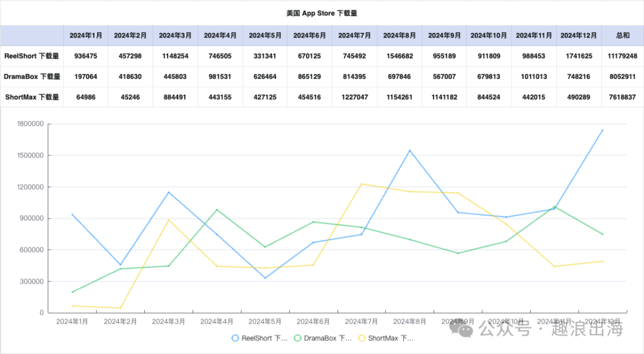Select cell with value 1227047
This screenshot has height=354, width=644.
point(354,97)
